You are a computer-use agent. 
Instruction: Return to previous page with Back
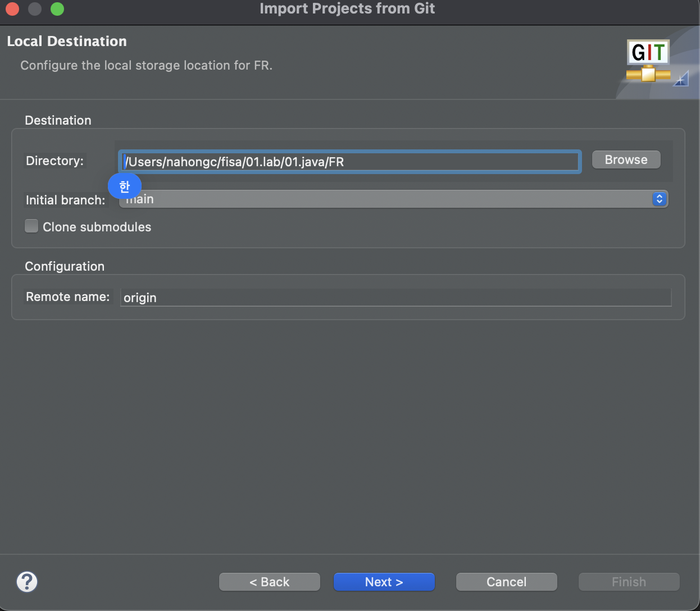pyautogui.click(x=269, y=582)
